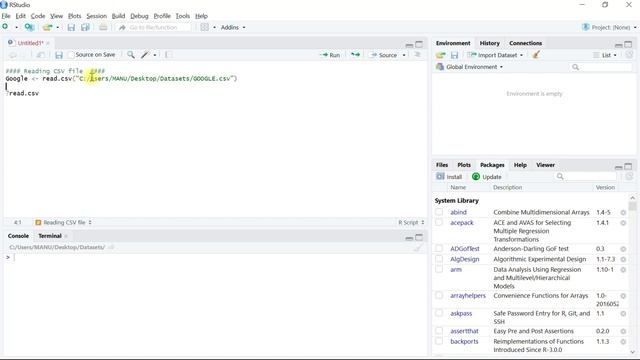This screenshot has height=360, width=640.
Task: Save current document from main toolbar
Action: [71, 27]
